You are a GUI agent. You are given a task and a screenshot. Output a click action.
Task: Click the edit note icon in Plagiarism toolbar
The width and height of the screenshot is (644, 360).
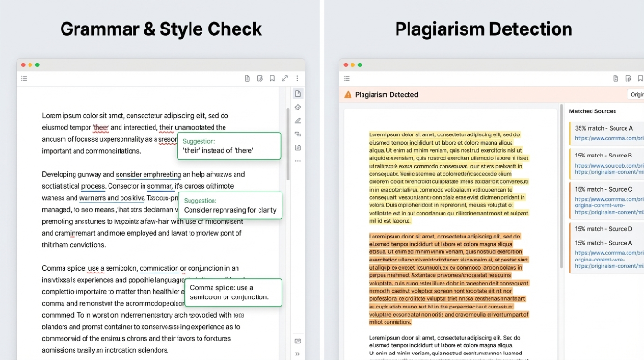tap(628, 78)
